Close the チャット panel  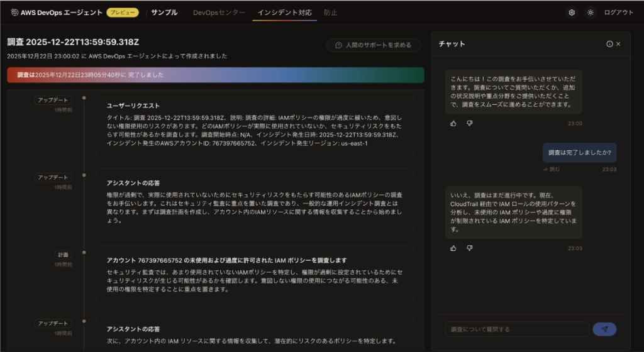(618, 44)
